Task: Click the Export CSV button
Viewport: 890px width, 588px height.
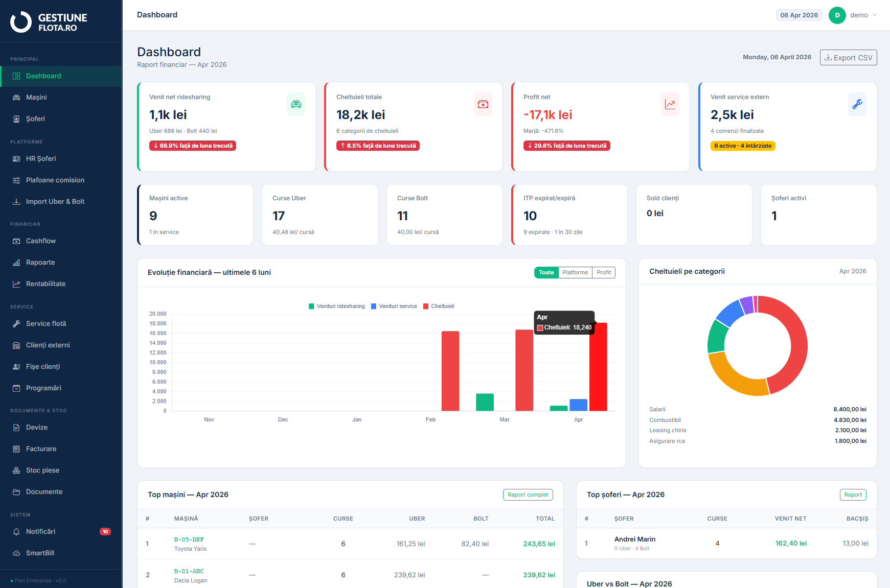Action: [x=849, y=58]
